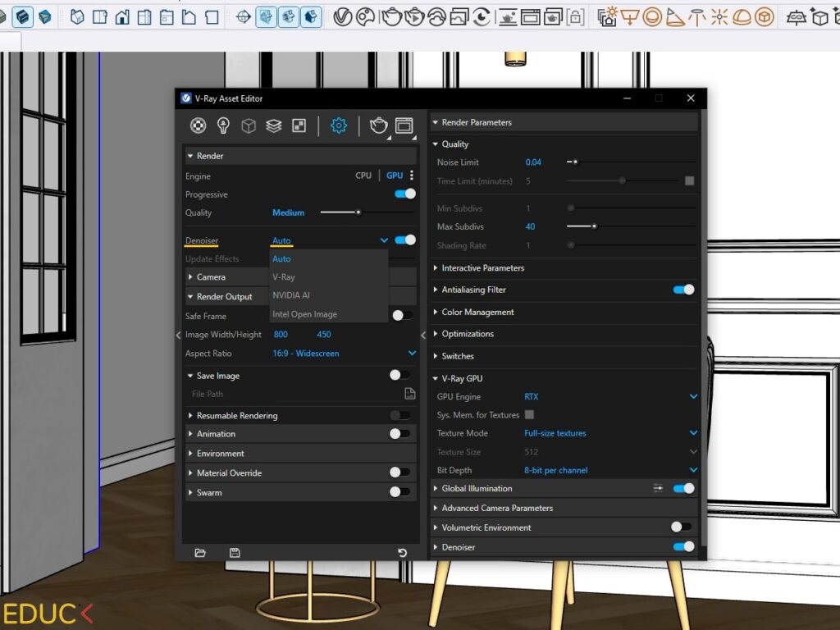Open the GPU Engine RTX dropdown
Screen dimensions: 840x630
tap(693, 397)
